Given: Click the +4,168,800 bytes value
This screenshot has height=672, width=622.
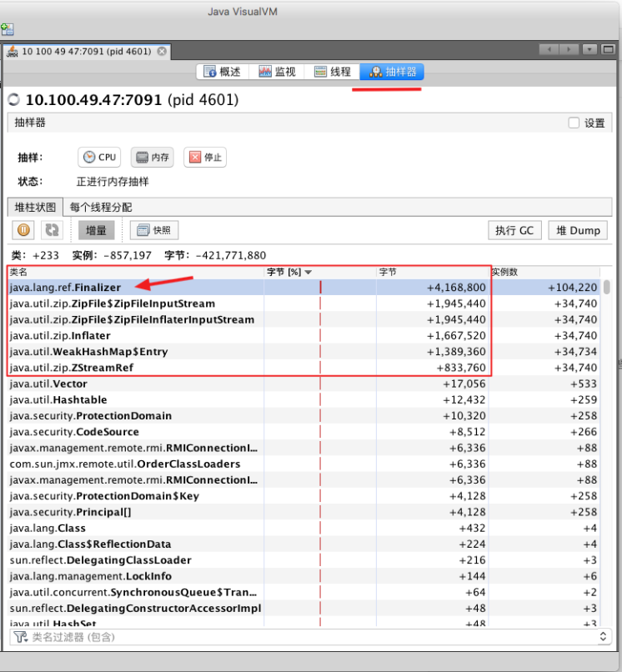Looking at the screenshot, I should click(456, 287).
